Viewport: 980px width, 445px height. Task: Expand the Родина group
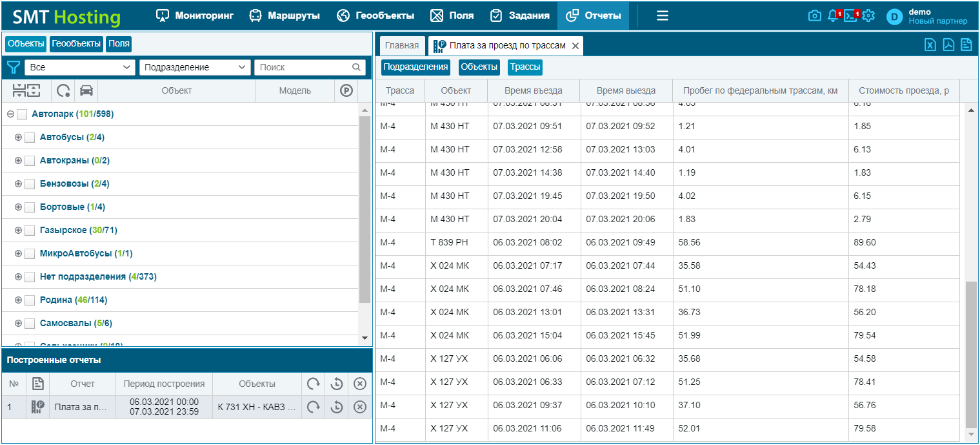pyautogui.click(x=18, y=300)
